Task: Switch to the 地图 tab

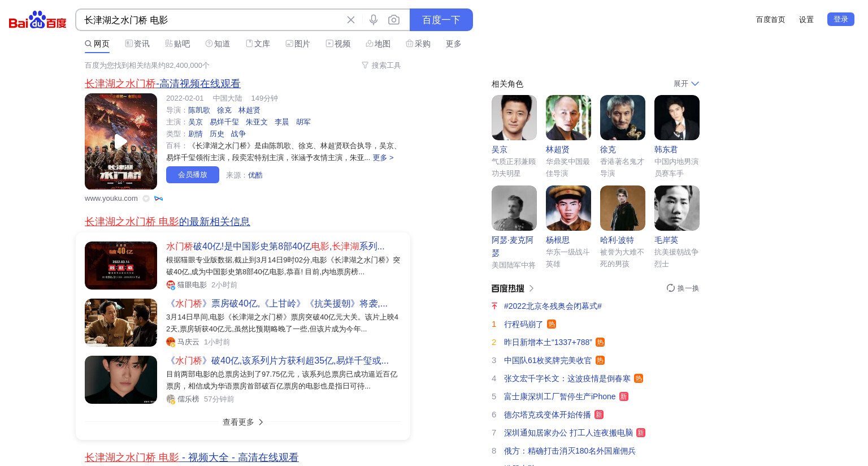Action: [x=378, y=44]
